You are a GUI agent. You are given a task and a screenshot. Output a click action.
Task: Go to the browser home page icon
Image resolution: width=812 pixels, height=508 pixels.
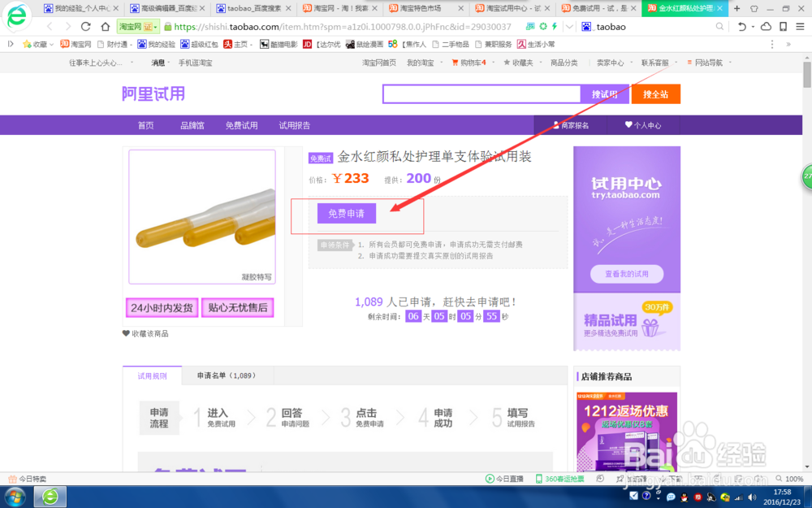pyautogui.click(x=106, y=27)
